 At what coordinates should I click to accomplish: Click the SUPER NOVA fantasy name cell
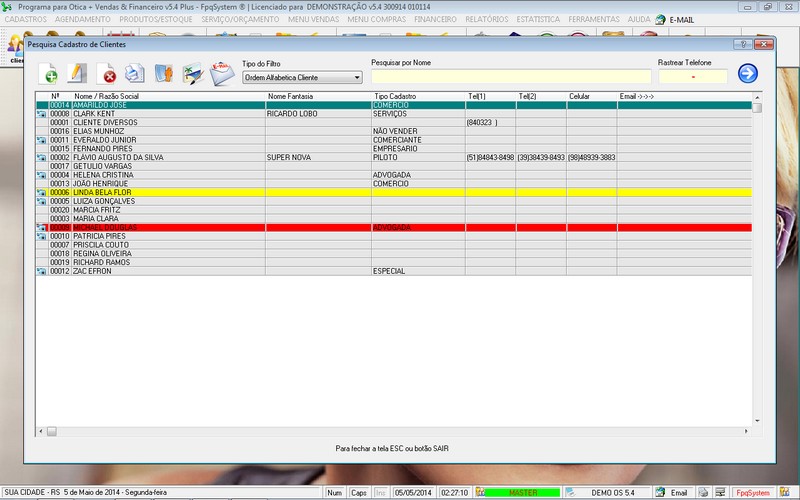coord(318,158)
